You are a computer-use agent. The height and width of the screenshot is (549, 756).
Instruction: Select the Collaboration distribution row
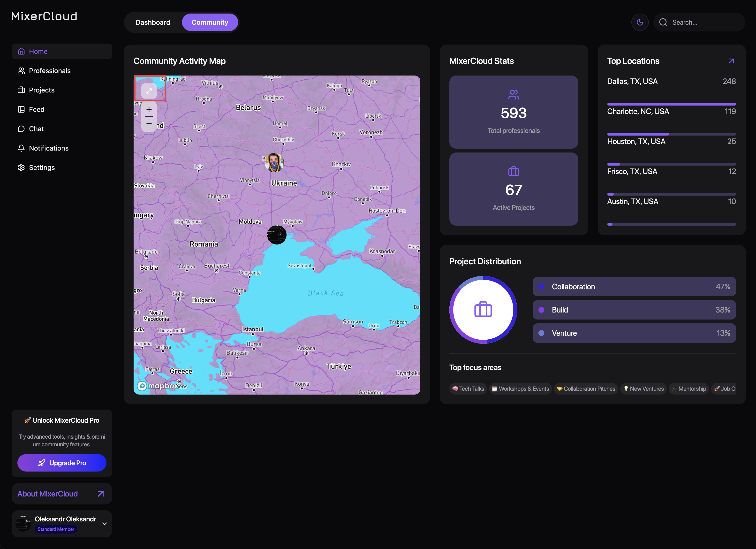click(x=634, y=287)
